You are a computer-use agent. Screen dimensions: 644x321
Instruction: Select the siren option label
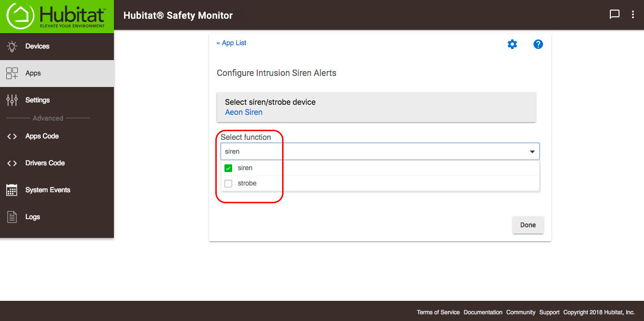pos(245,168)
